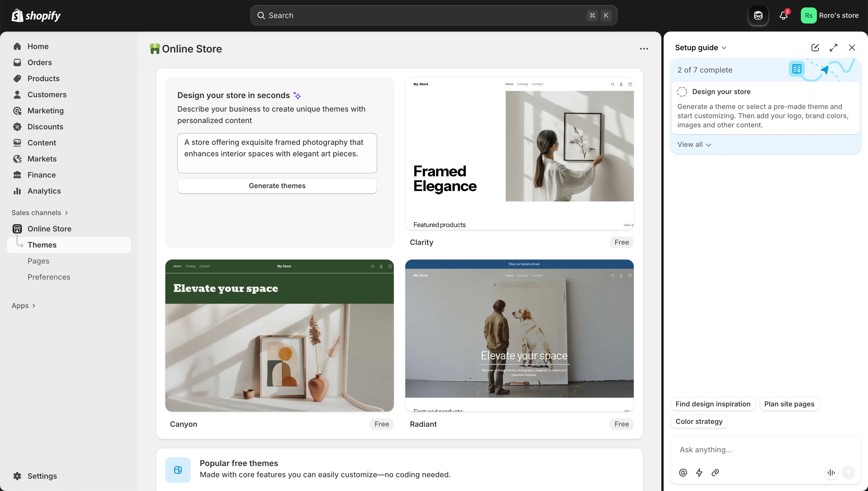
Task: Open the Online Store more-options (…) menu
Action: (644, 49)
